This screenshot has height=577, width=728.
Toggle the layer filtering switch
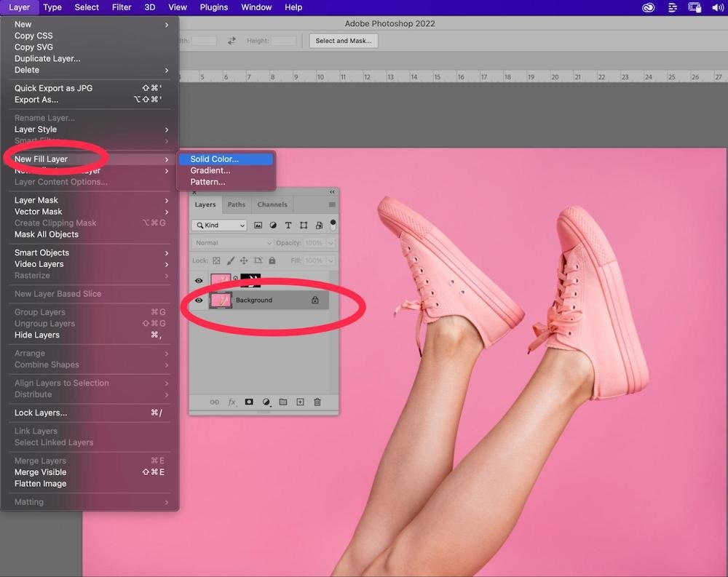(x=333, y=225)
